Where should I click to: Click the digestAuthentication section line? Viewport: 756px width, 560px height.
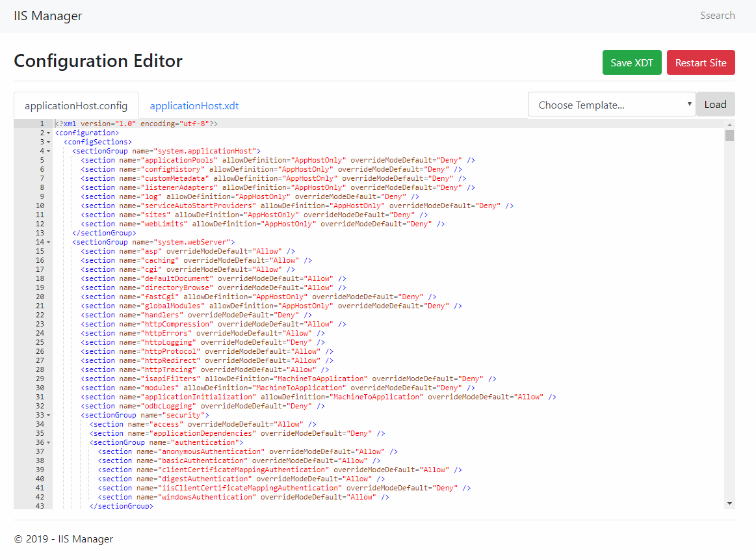click(x=242, y=479)
